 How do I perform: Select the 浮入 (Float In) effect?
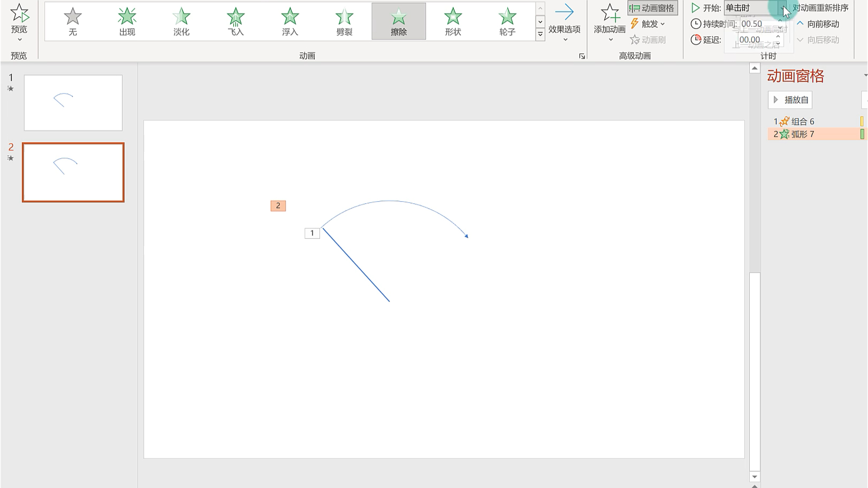click(290, 20)
